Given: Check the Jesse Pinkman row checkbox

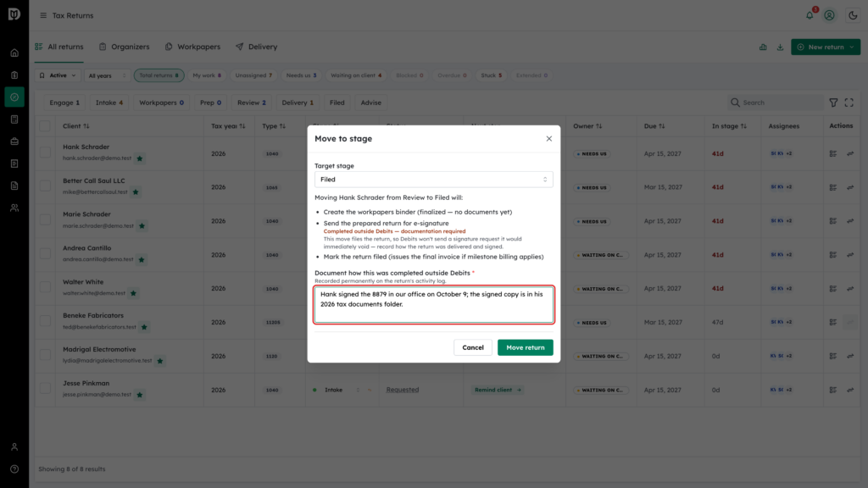Looking at the screenshot, I should point(45,388).
